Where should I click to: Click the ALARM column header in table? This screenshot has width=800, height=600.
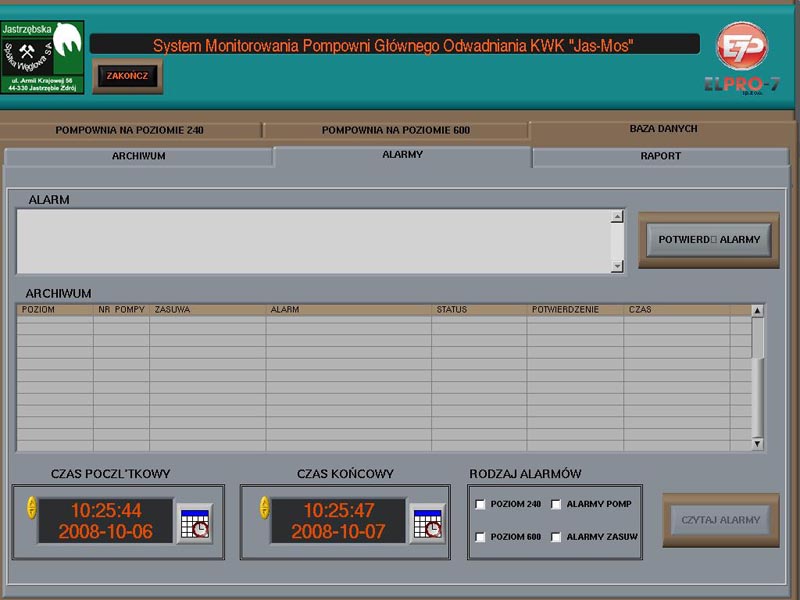(348, 310)
